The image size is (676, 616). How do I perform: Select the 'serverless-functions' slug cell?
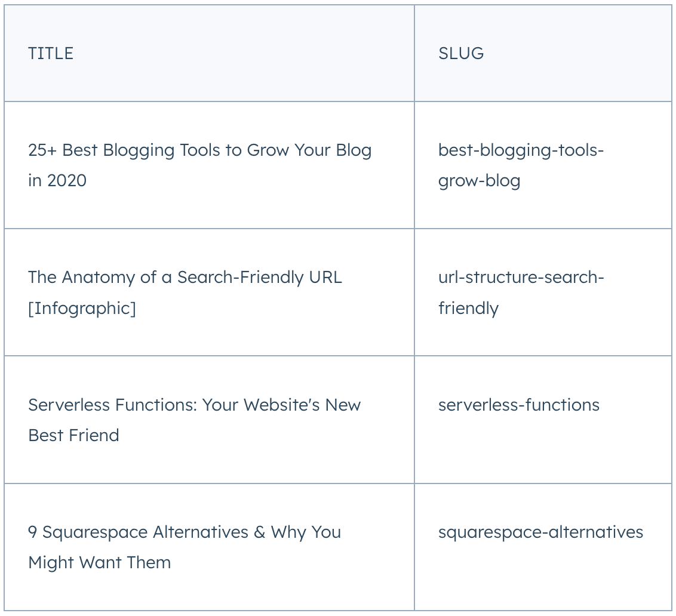(543, 420)
